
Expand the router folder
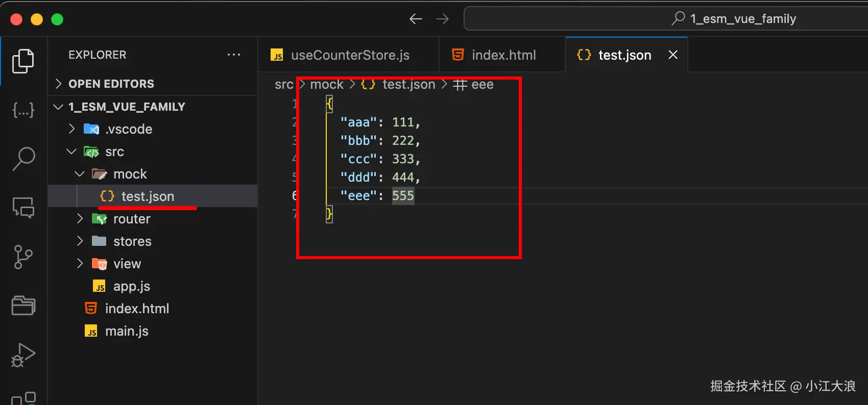(x=131, y=219)
